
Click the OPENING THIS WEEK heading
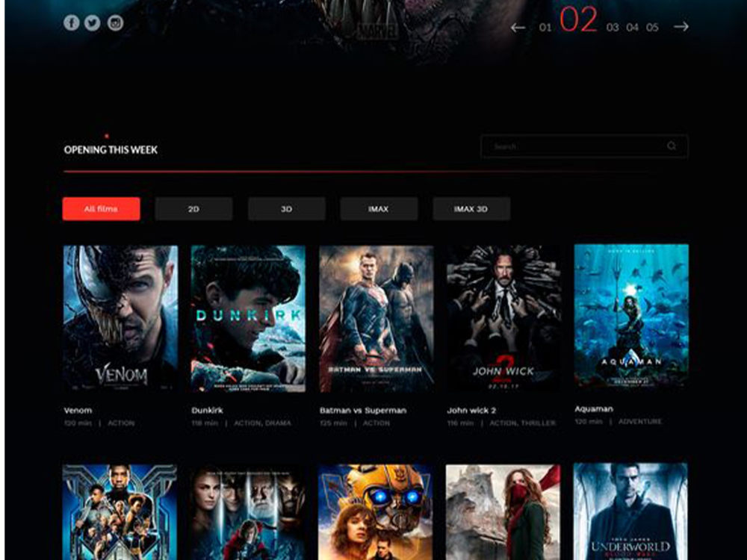pyautogui.click(x=111, y=149)
